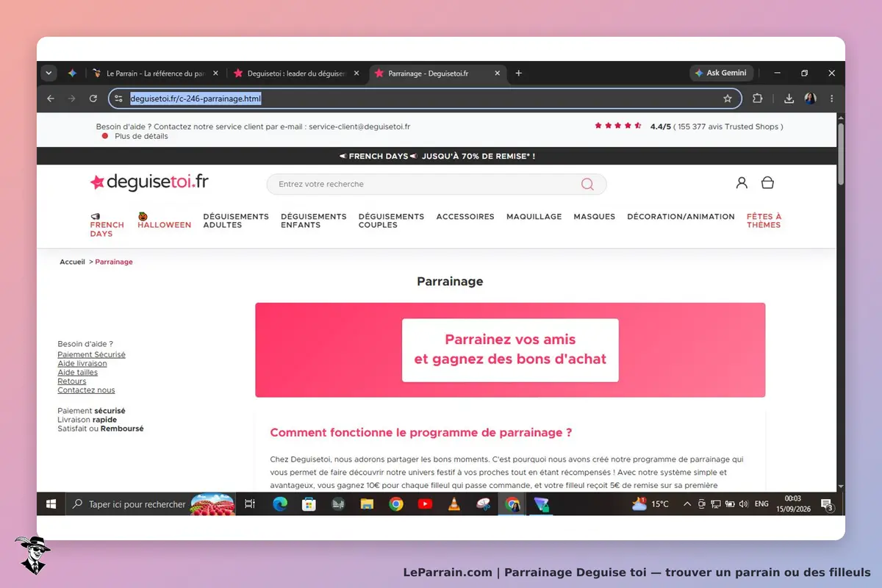Viewport: 882px width, 588px height.
Task: Open the browser downloads icon
Action: point(789,98)
